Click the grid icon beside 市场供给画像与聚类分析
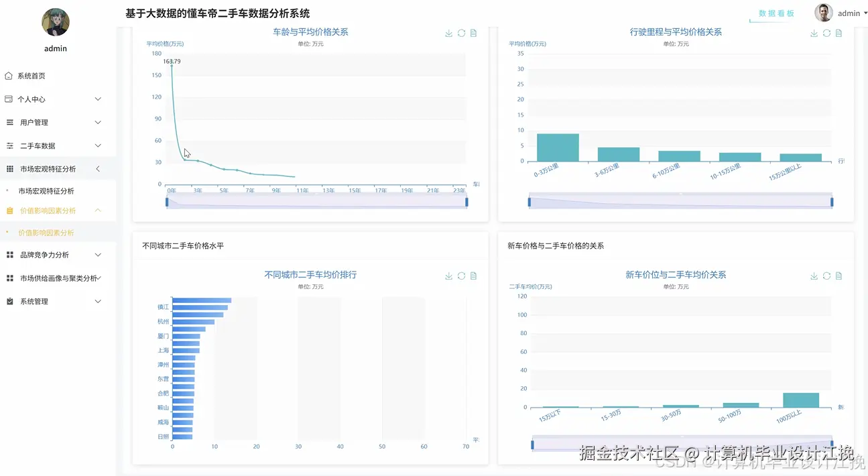This screenshot has height=476, width=868. [10, 278]
